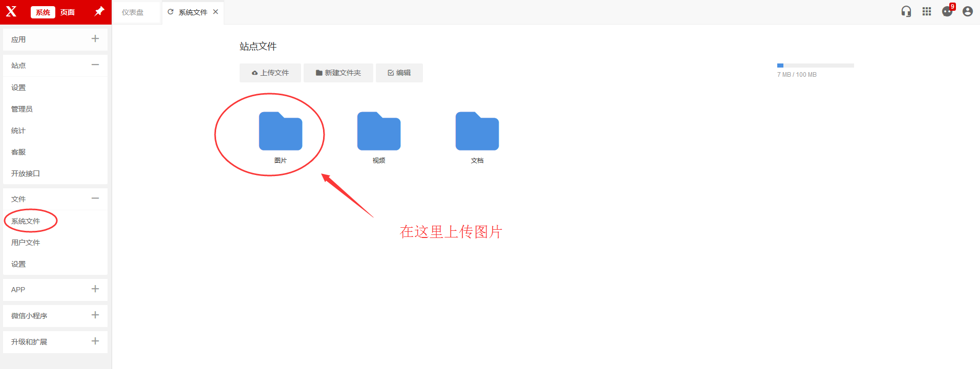Click the headset support icon

point(906,12)
